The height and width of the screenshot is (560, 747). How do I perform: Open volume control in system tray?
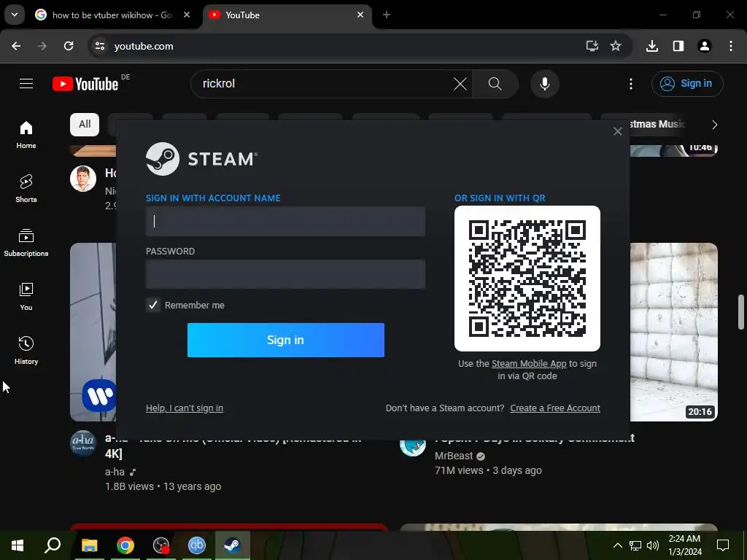(x=653, y=545)
